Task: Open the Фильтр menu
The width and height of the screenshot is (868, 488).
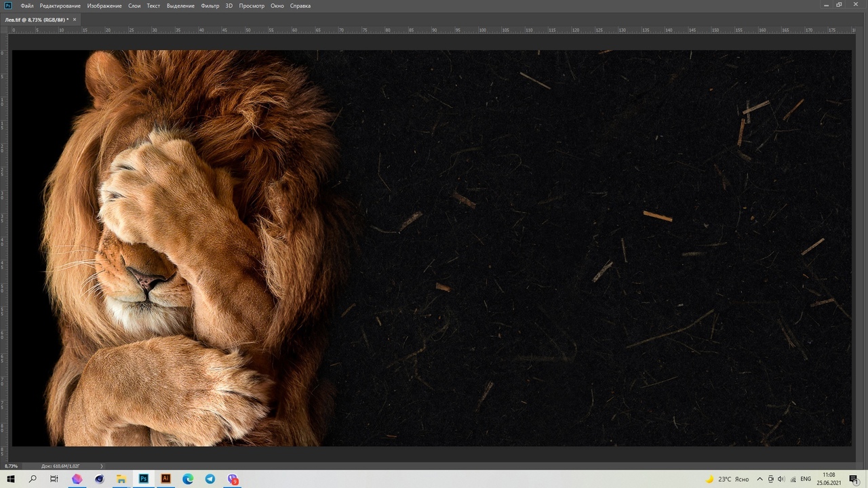Action: click(210, 5)
